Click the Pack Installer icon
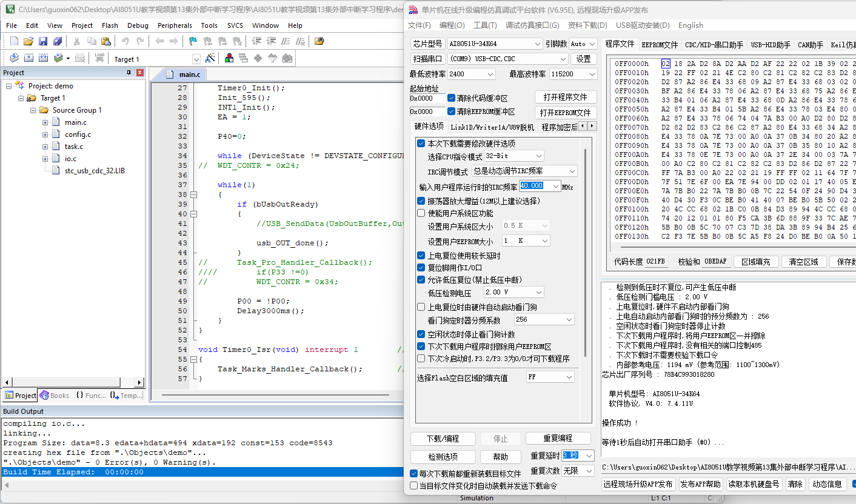856x504 pixels. coord(287,58)
